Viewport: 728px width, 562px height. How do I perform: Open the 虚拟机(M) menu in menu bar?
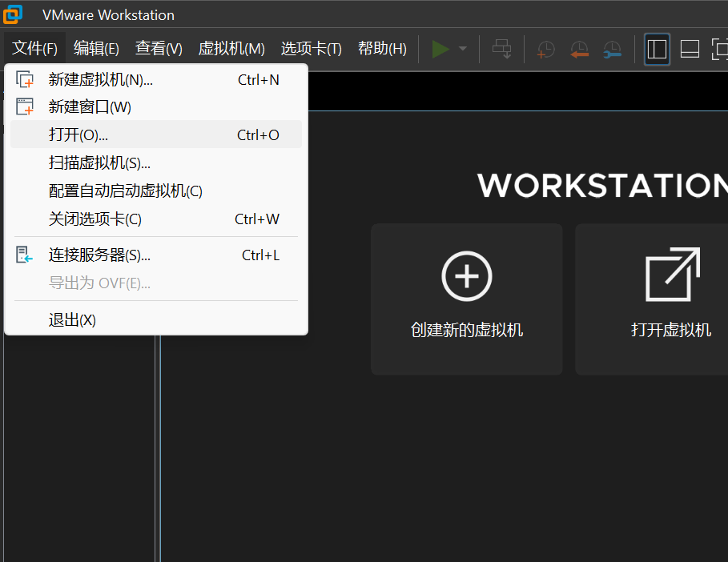[x=231, y=49]
